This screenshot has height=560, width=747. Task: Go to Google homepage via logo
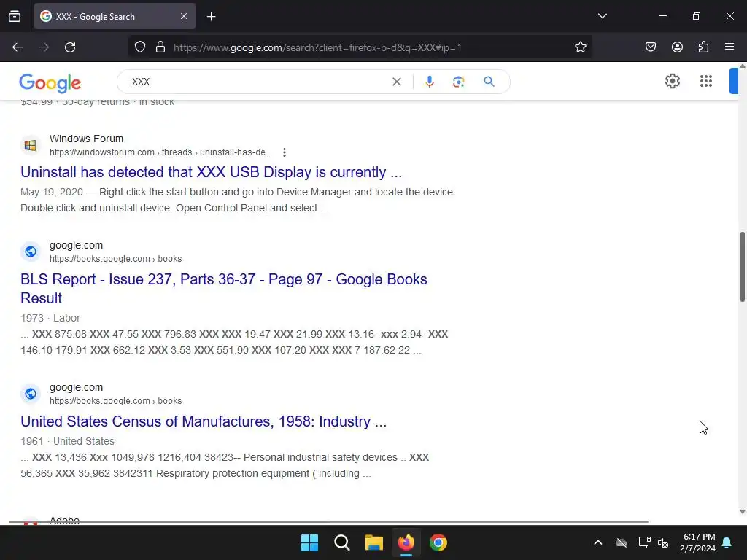[x=50, y=83]
